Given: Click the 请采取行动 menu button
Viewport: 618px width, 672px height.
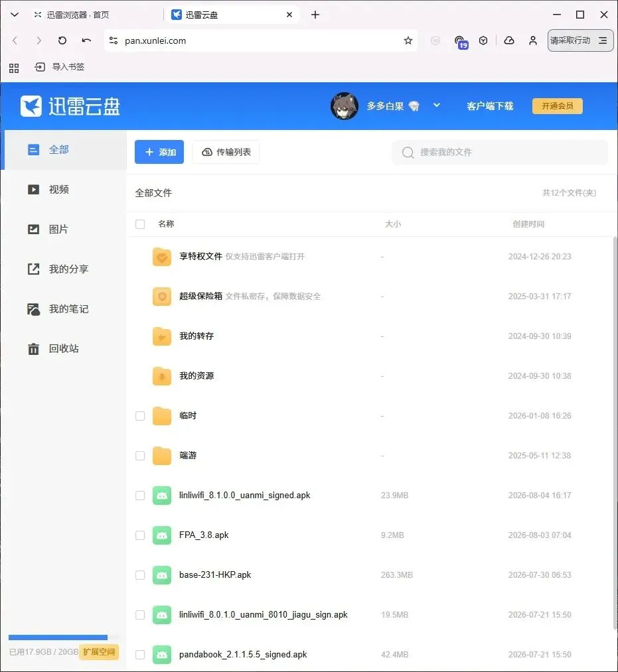Looking at the screenshot, I should click(580, 40).
